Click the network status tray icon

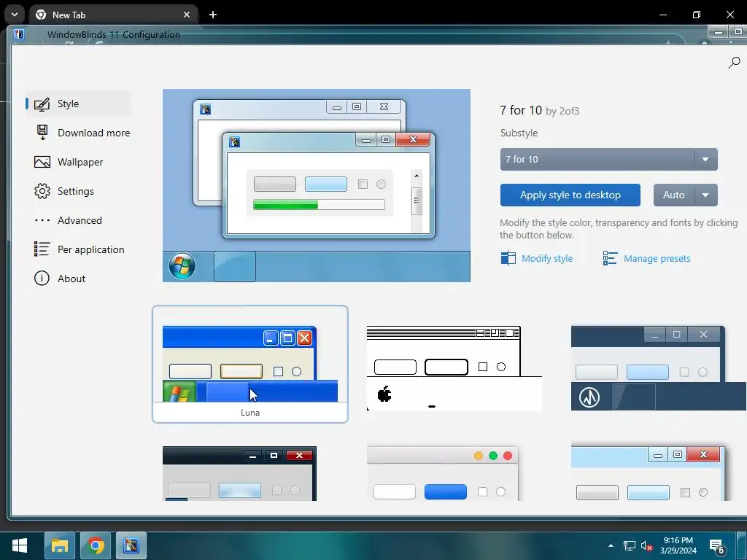[x=630, y=545]
